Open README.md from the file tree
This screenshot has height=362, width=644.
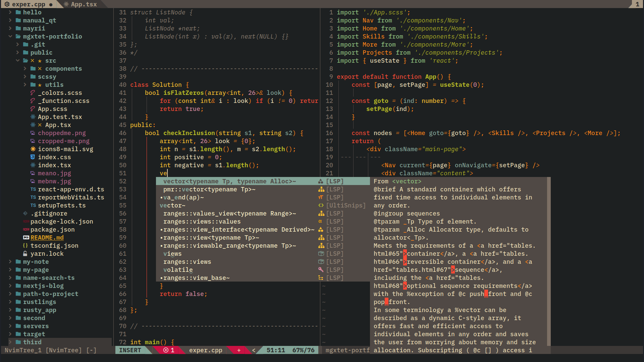click(x=47, y=237)
